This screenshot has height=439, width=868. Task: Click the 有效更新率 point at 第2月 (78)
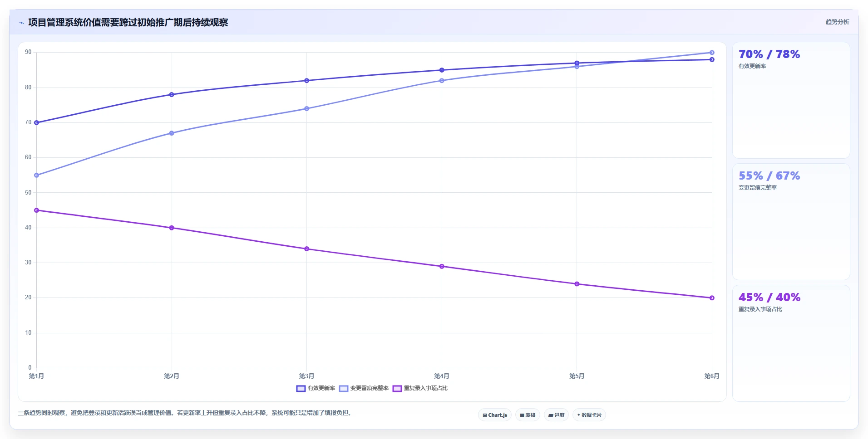tap(172, 95)
